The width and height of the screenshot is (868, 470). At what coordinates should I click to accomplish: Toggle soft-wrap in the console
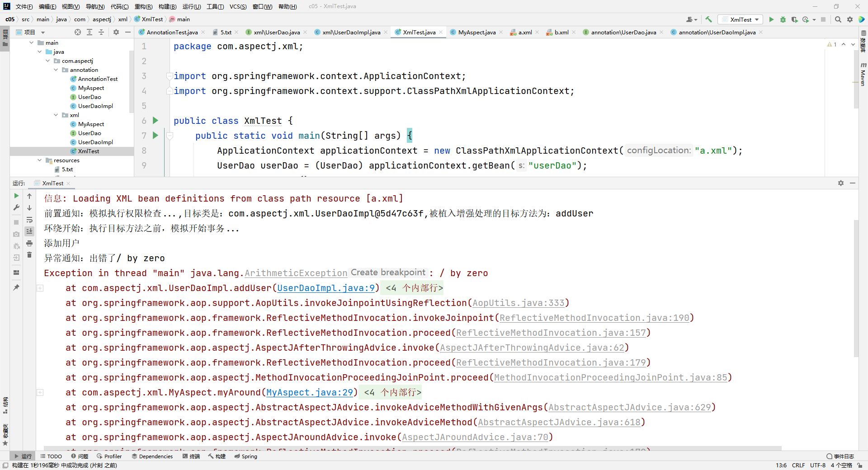(x=29, y=220)
